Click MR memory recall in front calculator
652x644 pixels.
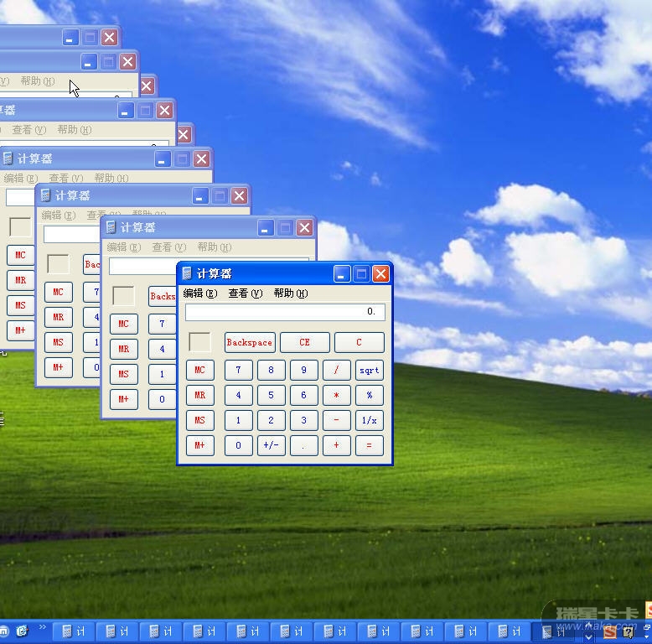click(200, 395)
